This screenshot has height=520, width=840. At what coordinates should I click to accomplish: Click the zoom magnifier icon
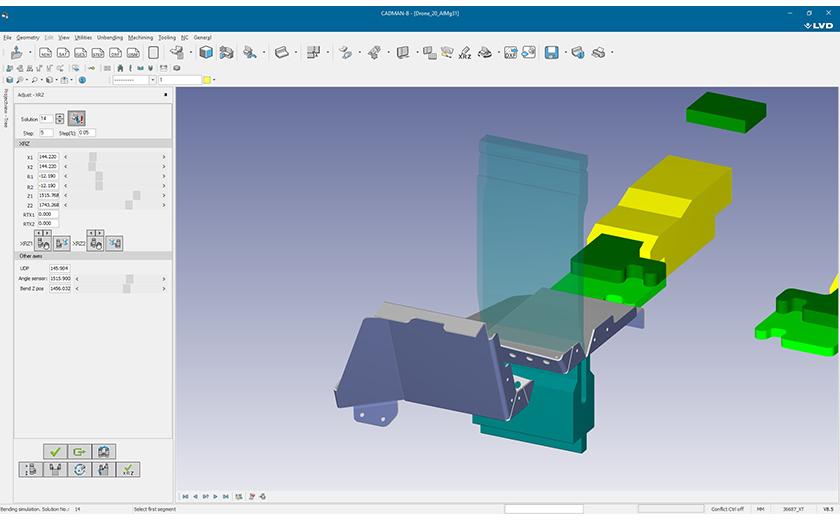point(34,80)
